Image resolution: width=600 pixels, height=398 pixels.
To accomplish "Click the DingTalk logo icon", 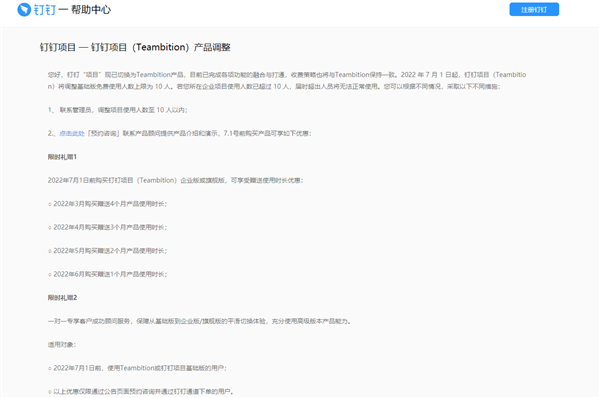I will [x=24, y=10].
